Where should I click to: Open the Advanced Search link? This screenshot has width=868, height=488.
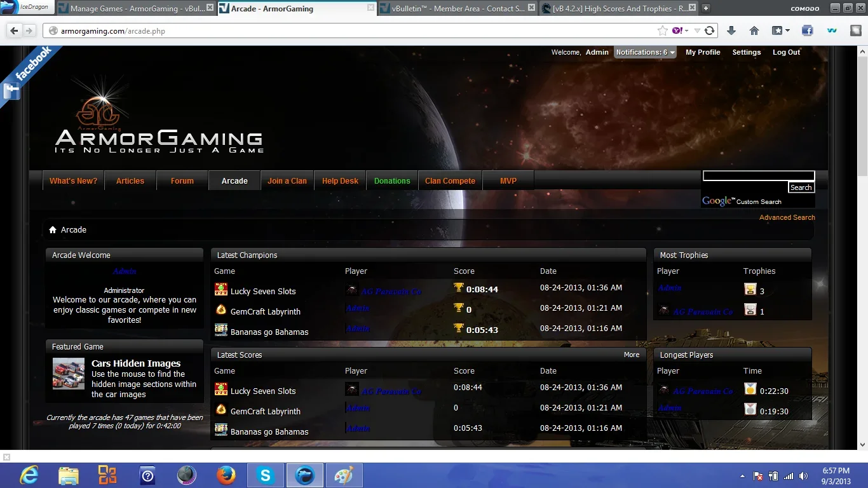pyautogui.click(x=787, y=217)
